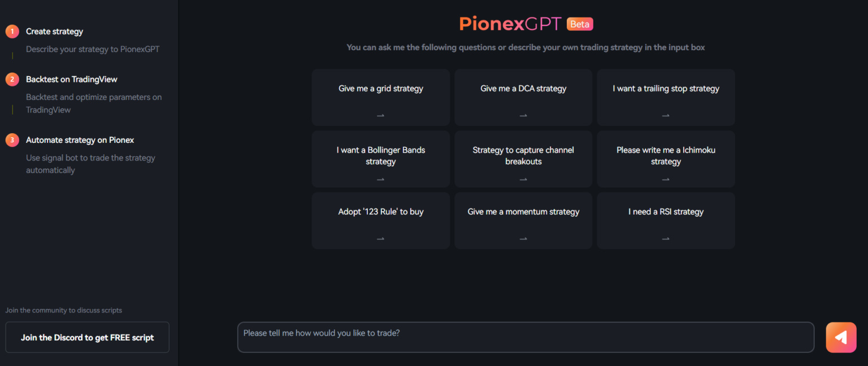Viewport: 868px width, 366px height.
Task: Click step 1 Create strategy number icon
Action: 12,32
